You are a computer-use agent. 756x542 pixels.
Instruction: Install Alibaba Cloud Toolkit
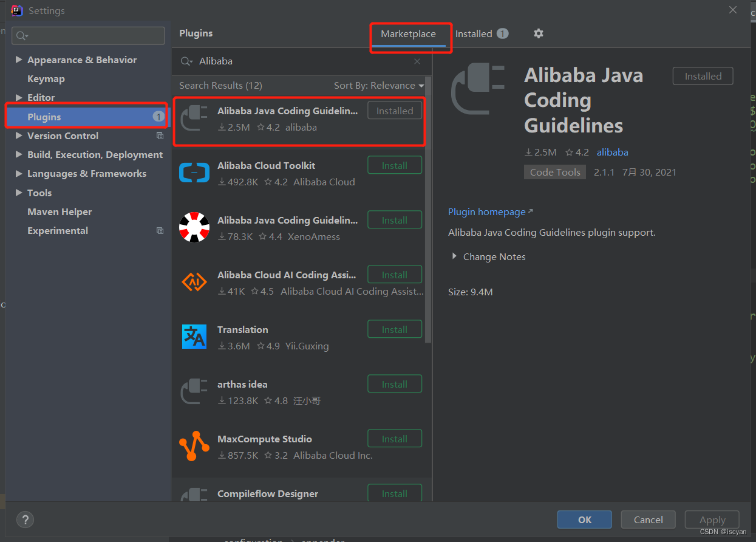pyautogui.click(x=395, y=165)
